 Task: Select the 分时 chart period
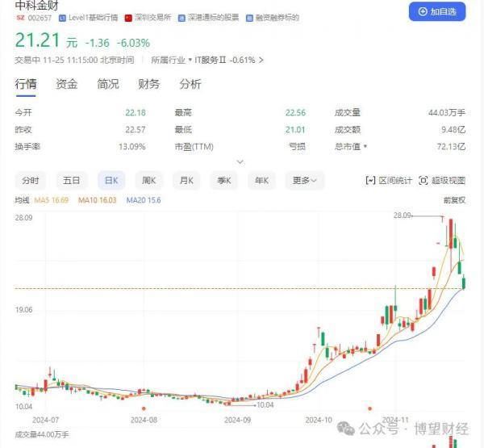[x=31, y=180]
